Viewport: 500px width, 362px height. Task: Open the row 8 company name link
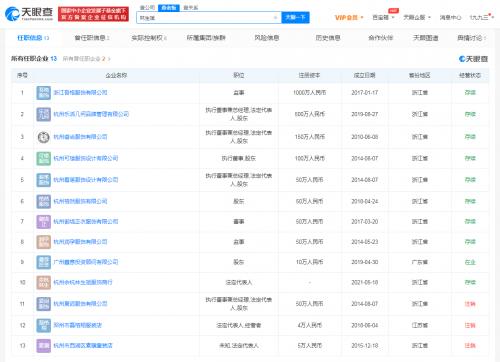pyautogui.click(x=80, y=242)
